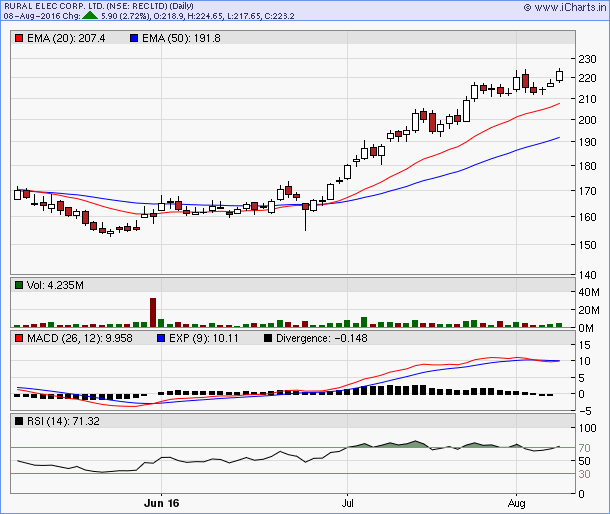Click the EMA (20): 207.4 label

pyautogui.click(x=66, y=38)
